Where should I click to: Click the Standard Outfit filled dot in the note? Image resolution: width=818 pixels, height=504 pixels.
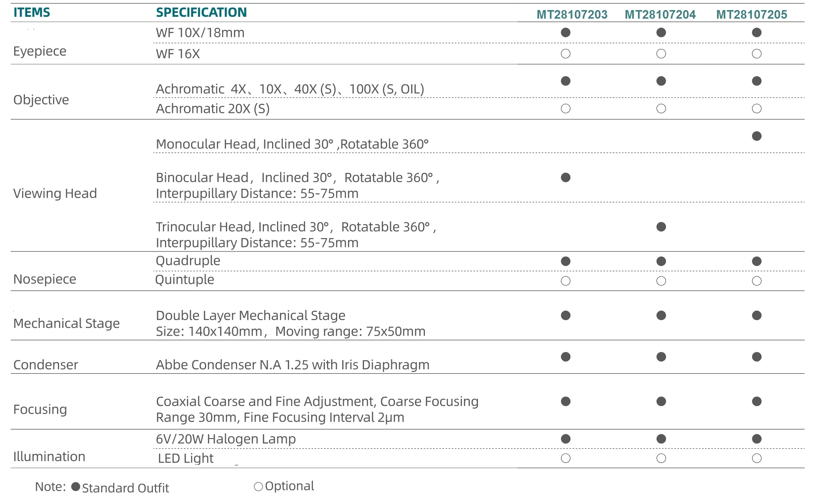(x=76, y=486)
